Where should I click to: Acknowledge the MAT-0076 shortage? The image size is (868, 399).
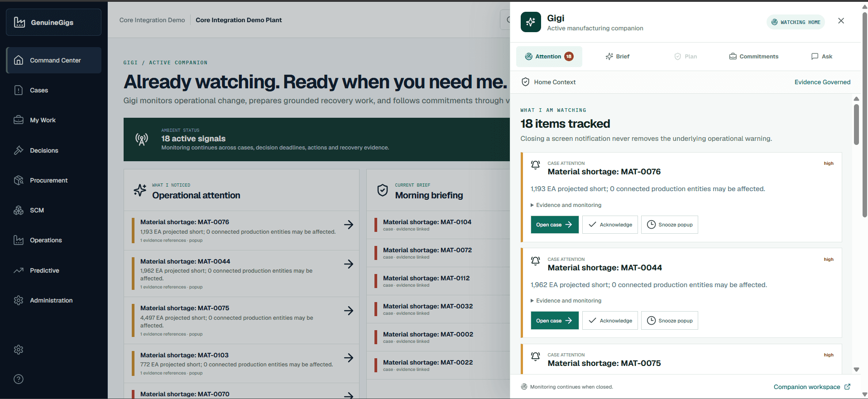610,225
